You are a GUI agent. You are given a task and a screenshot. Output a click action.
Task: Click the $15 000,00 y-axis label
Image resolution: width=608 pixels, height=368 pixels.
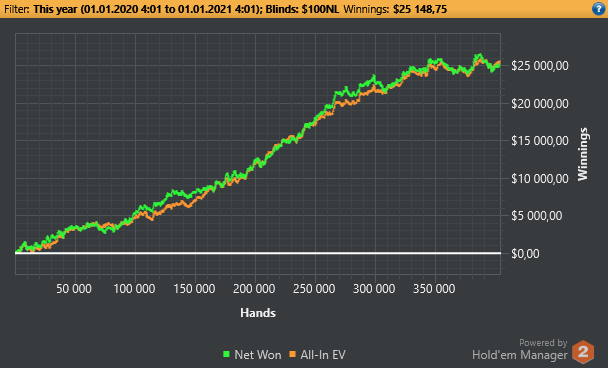[540, 140]
